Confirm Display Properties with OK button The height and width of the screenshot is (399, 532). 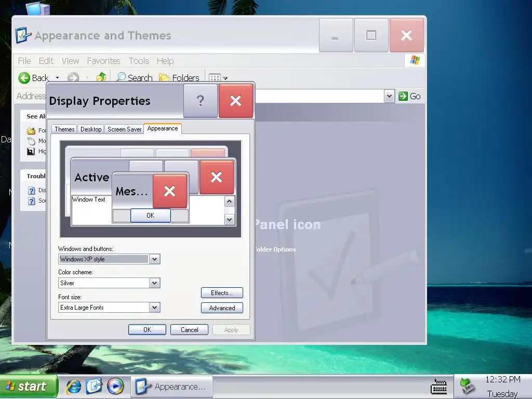(x=147, y=330)
